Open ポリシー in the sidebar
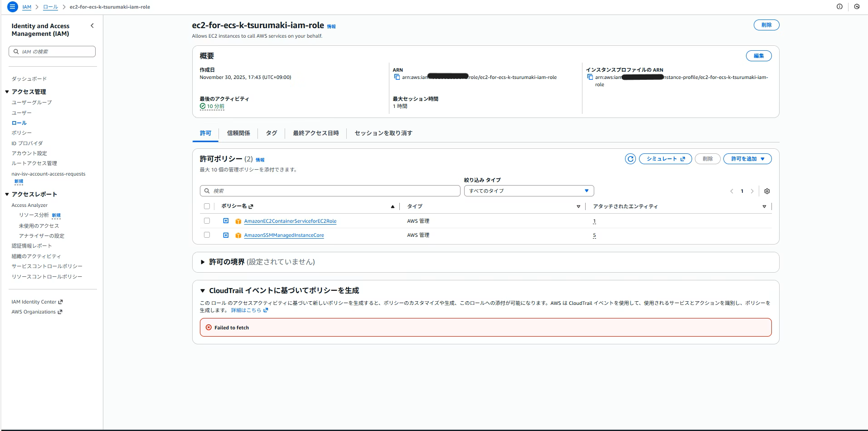This screenshot has height=431, width=868. 22,133
